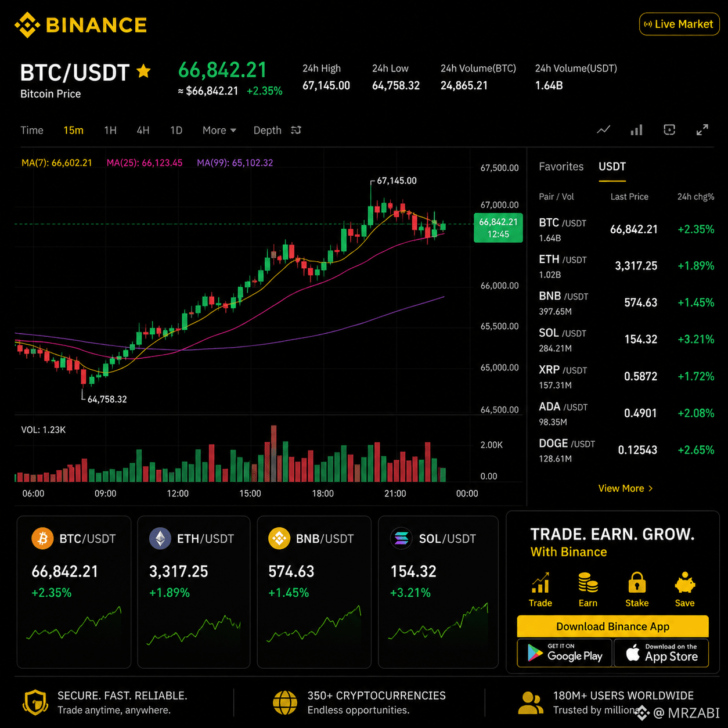Click the BNB coin icon on BNB card
This screenshot has height=728, width=728.
pyautogui.click(x=279, y=539)
